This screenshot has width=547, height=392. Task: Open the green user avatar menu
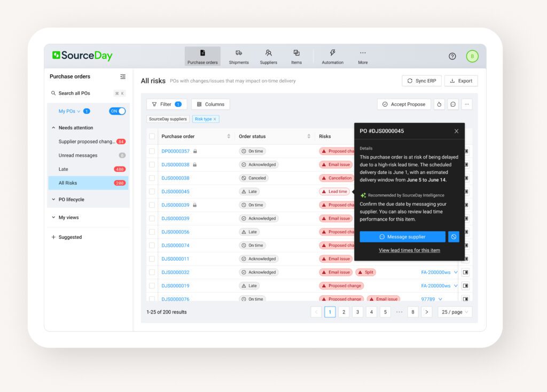click(472, 56)
